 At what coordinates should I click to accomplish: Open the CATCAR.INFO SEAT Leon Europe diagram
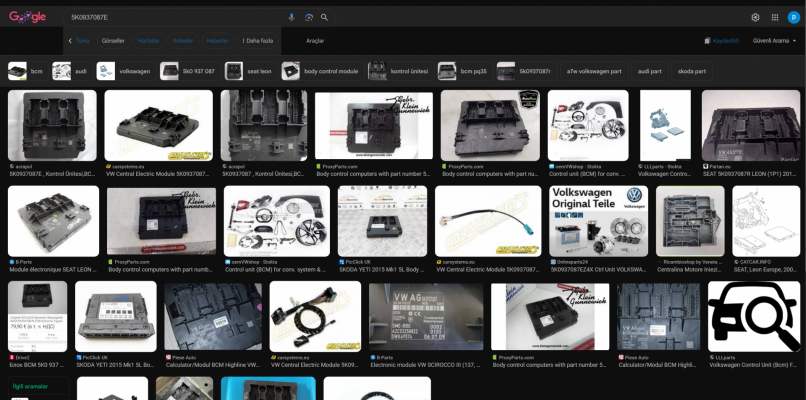coord(766,221)
